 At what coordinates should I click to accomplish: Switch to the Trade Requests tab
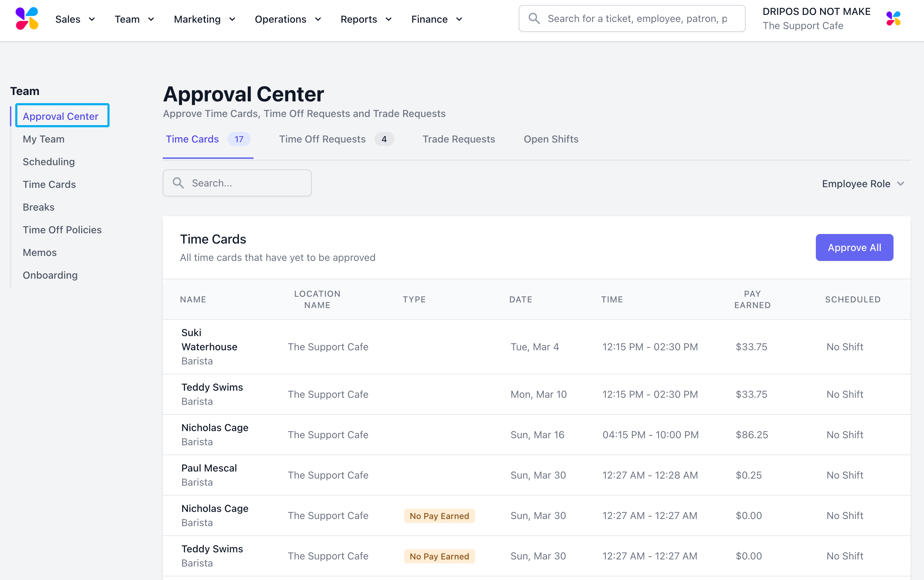pyautogui.click(x=459, y=139)
